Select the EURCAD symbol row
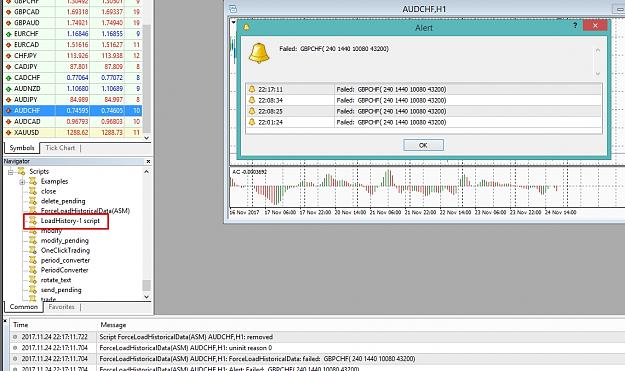The height and width of the screenshot is (371, 625). coord(73,45)
